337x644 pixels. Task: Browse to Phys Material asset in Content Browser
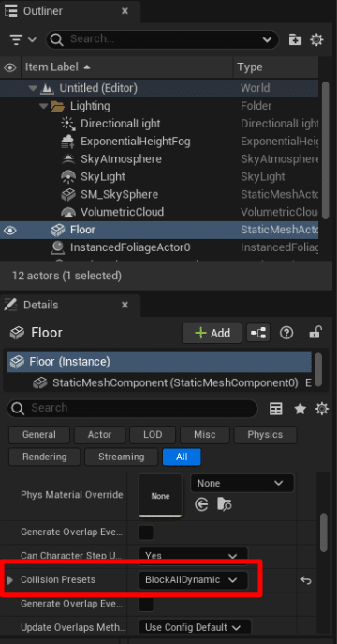click(x=225, y=504)
